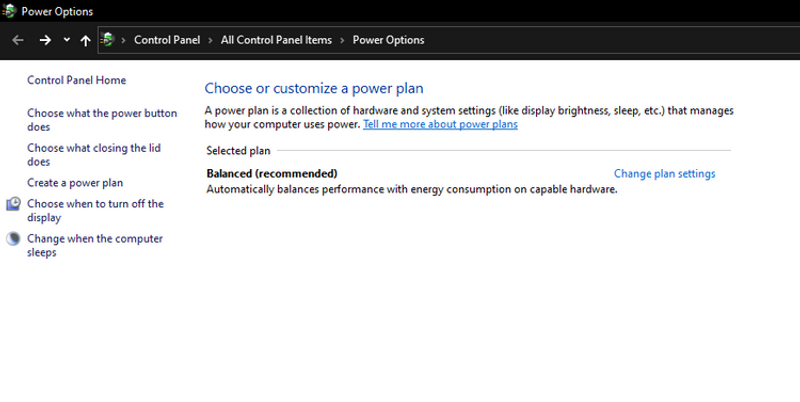Screen dimensions: 800x402
Task: Click the back navigation arrow
Action: coord(17,40)
